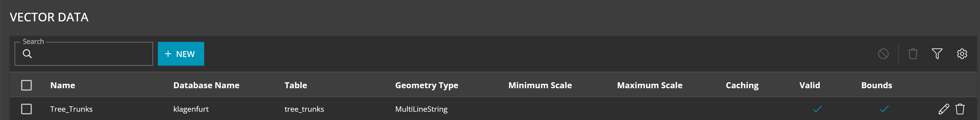Click the Minimum Scale column header
The height and width of the screenshot is (120, 980).
pyautogui.click(x=540, y=85)
